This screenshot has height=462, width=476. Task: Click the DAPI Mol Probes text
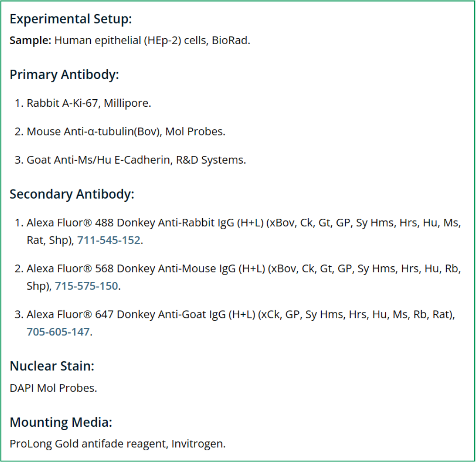click(53, 388)
